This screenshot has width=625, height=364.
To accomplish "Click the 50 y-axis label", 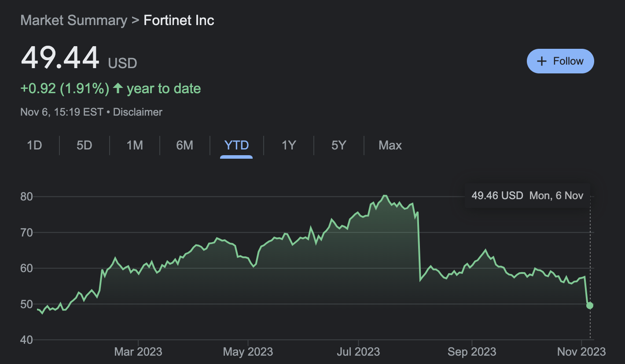I will (27, 304).
